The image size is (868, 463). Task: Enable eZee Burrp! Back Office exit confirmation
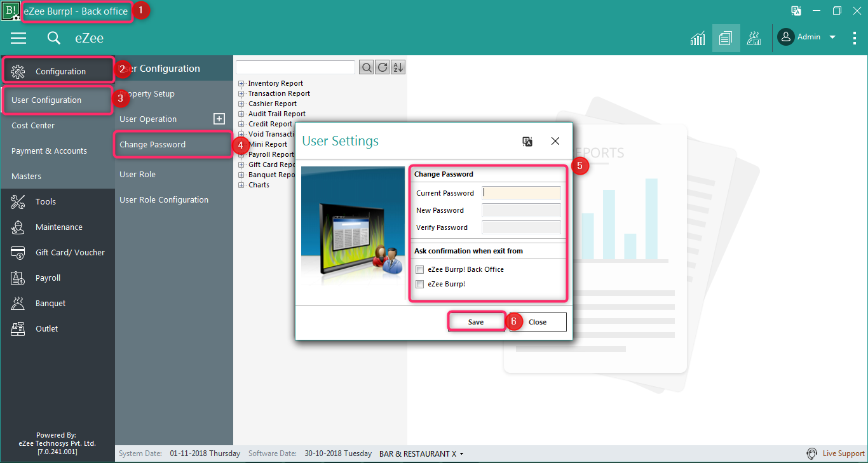[419, 270]
